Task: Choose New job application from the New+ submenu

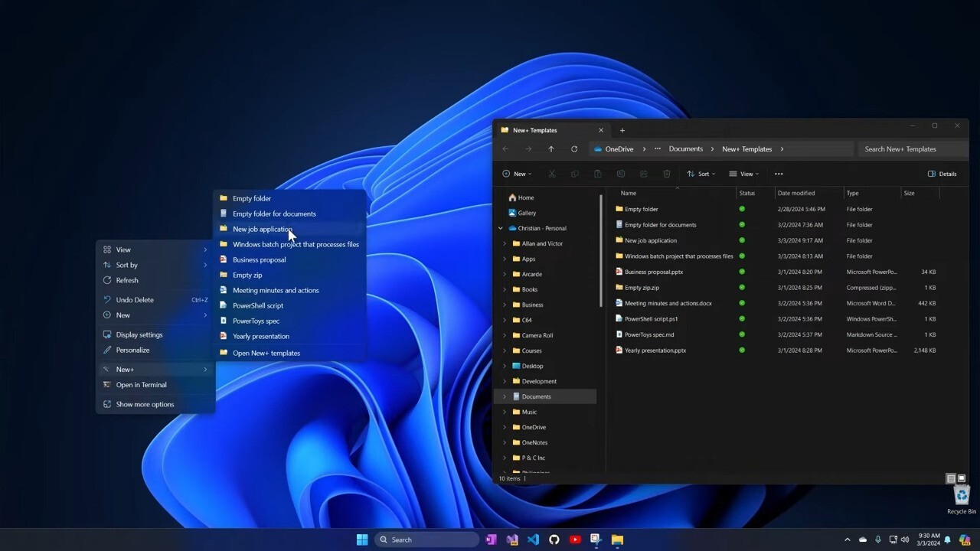Action: click(289, 229)
